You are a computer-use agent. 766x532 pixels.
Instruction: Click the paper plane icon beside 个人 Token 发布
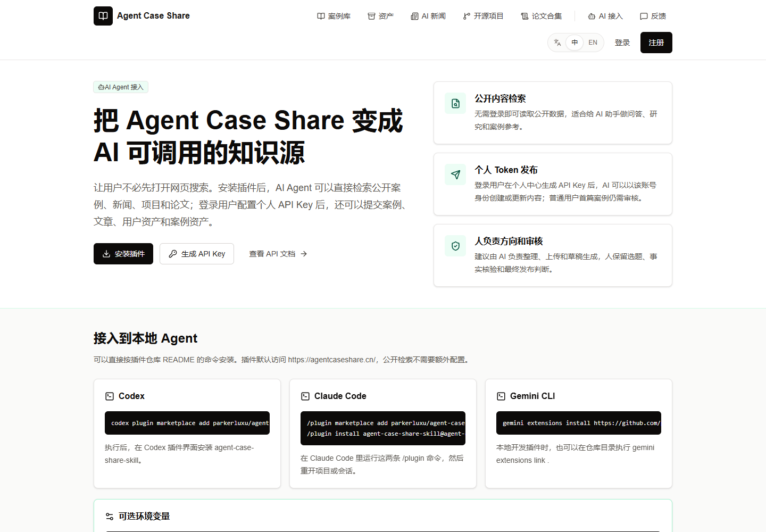(455, 174)
